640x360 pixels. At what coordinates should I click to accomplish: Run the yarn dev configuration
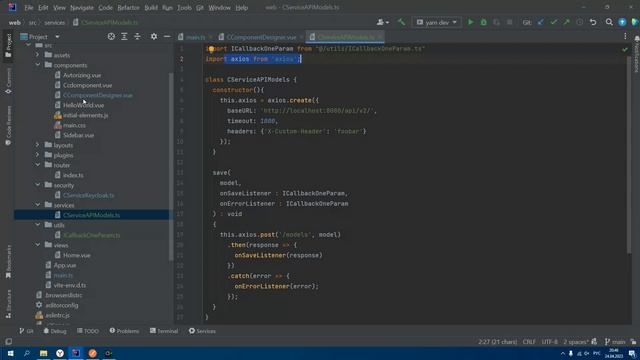point(471,22)
